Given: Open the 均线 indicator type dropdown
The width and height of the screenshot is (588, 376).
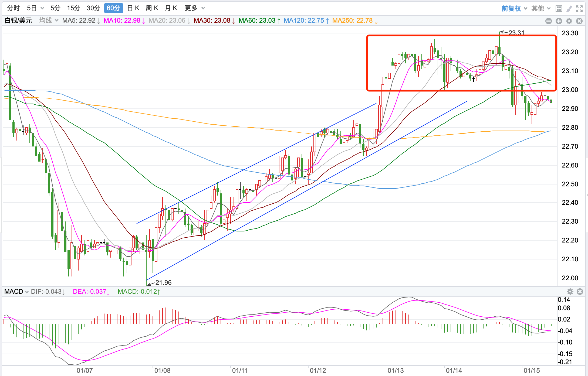Looking at the screenshot, I should point(49,20).
